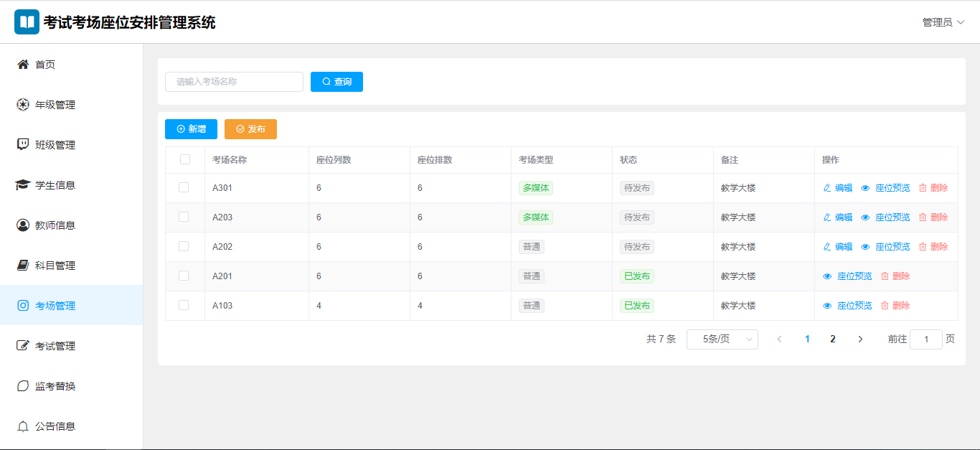Select the A202 row checkbox
This screenshot has height=450, width=980.
point(184,246)
